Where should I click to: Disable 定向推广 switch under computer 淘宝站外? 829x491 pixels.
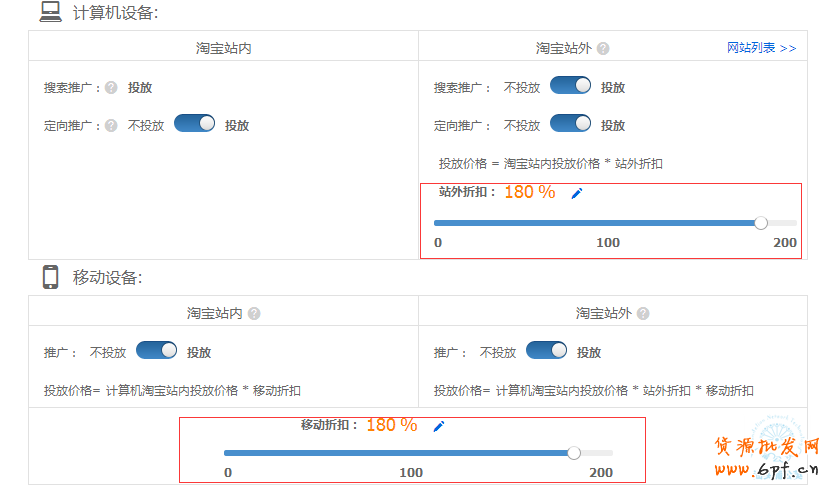(x=570, y=124)
